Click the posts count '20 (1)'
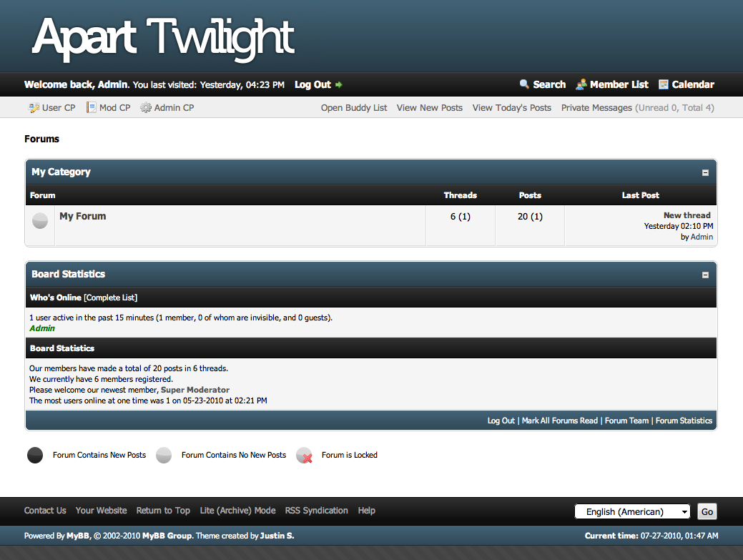This screenshot has height=560, width=743. [x=530, y=217]
